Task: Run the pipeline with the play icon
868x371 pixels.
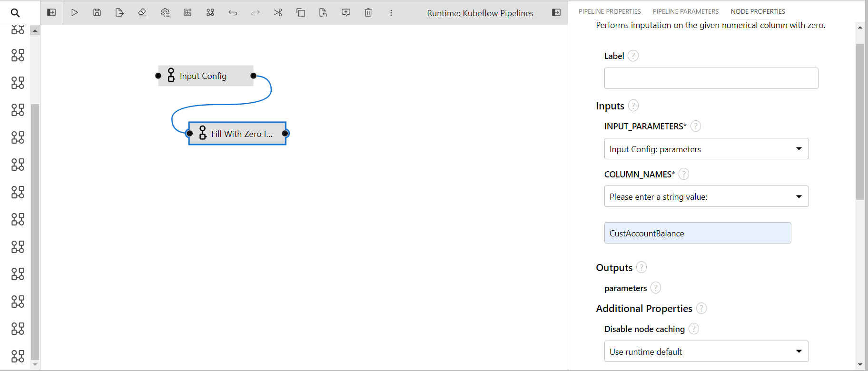Action: [75, 13]
